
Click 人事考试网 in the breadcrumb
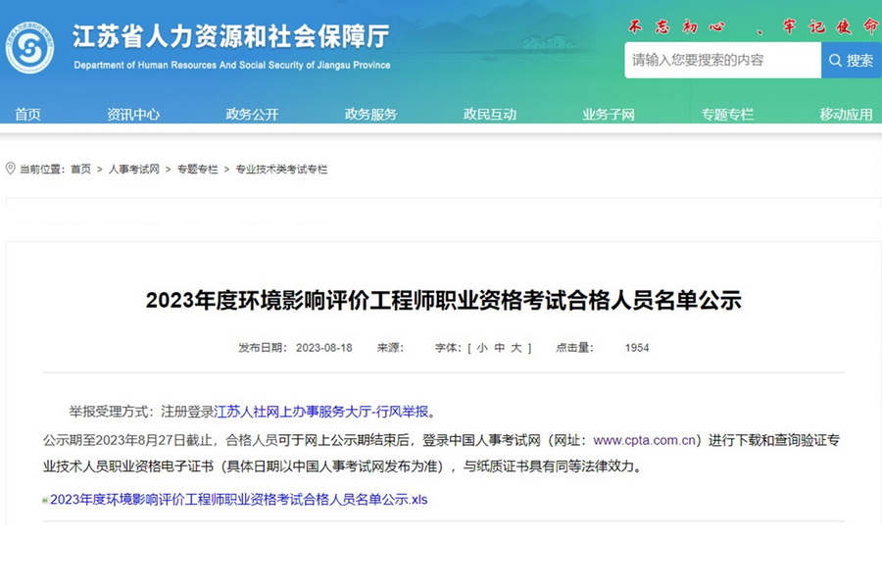tap(133, 170)
